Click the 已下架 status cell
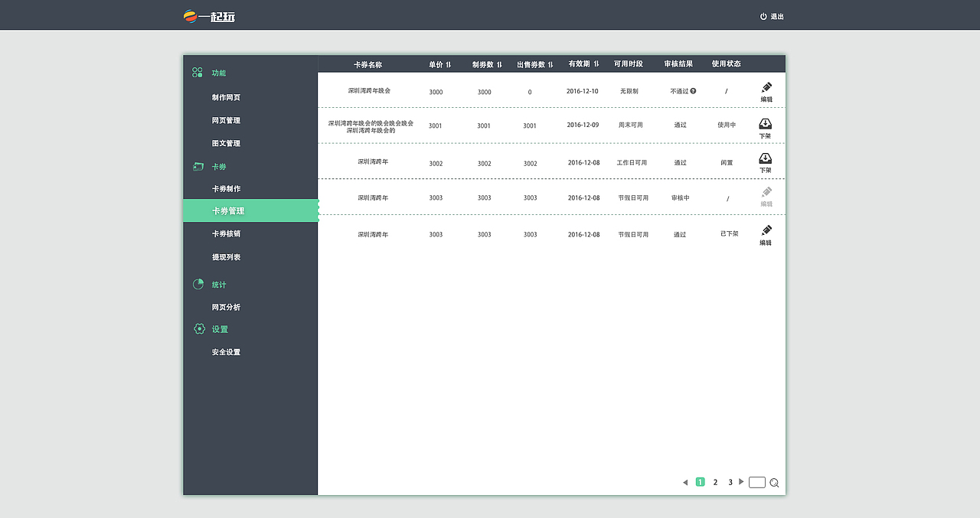980x518 pixels. pyautogui.click(x=729, y=233)
